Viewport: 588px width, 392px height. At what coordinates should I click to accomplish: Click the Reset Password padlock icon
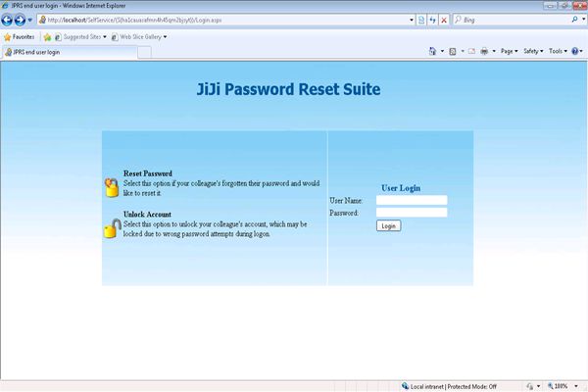[111, 187]
